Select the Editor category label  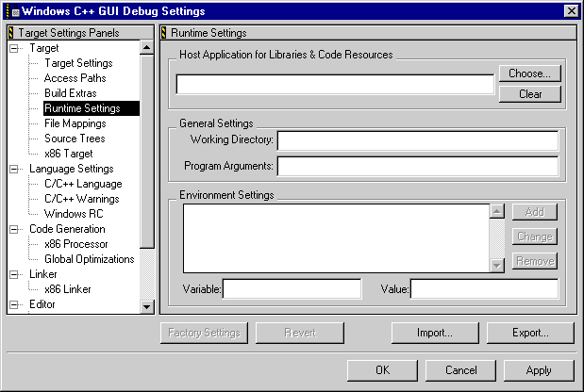42,304
